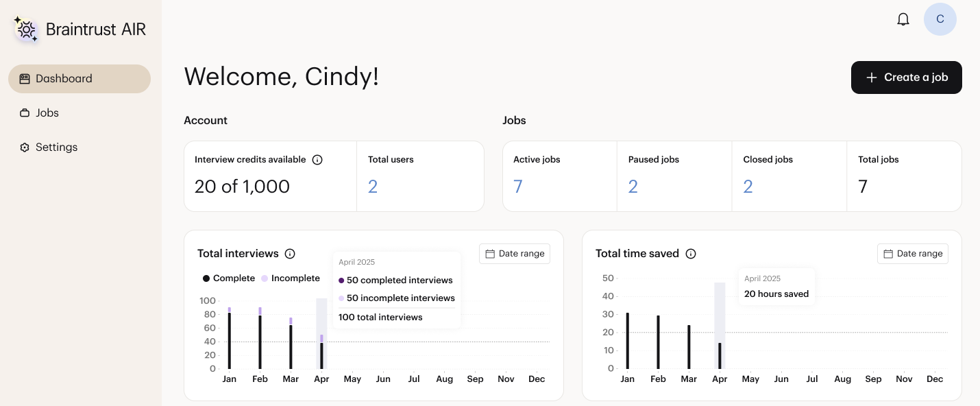The height and width of the screenshot is (406, 980).
Task: Open the Total users count link
Action: tap(373, 187)
